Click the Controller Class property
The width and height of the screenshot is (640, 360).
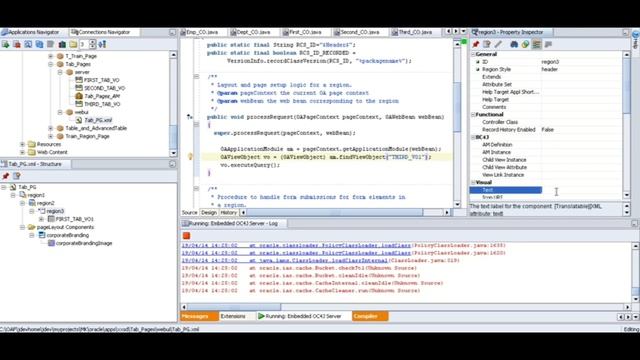[500, 122]
